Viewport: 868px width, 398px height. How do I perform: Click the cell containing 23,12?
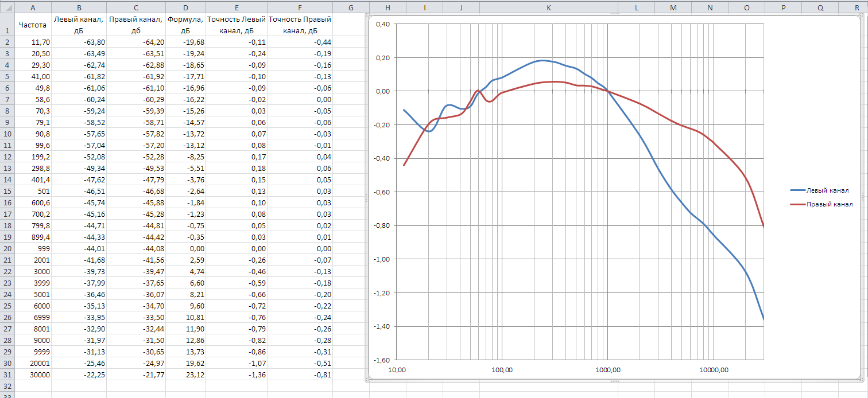pos(185,374)
